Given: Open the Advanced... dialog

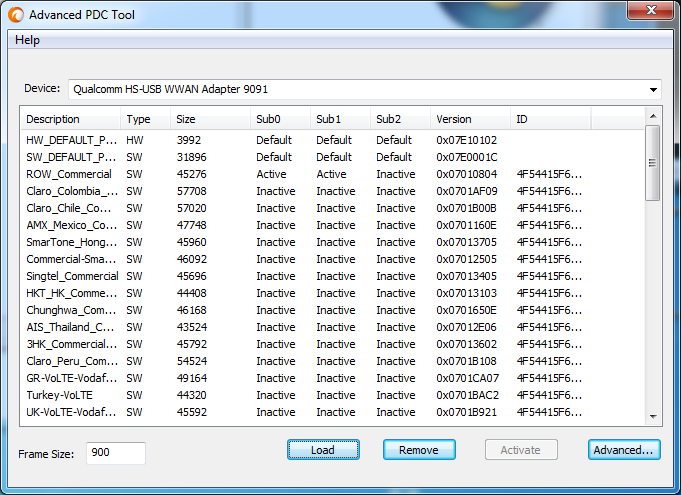Looking at the screenshot, I should [624, 450].
